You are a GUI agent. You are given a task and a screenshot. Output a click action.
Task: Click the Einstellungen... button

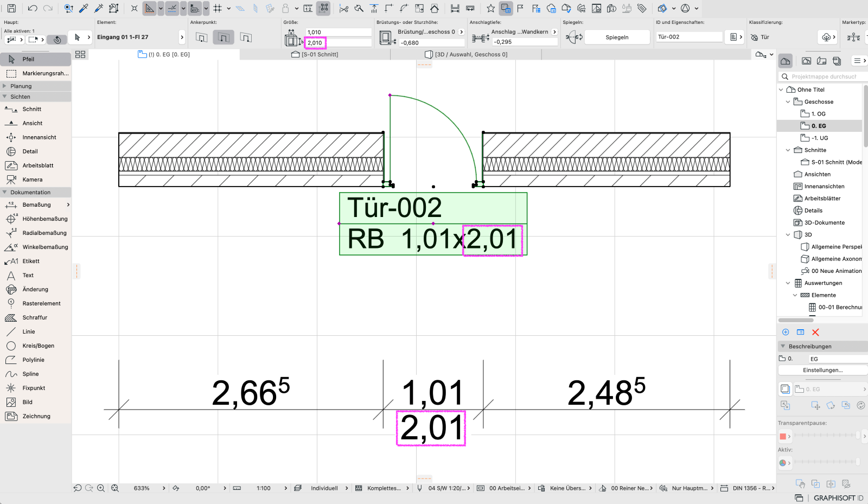coord(822,370)
